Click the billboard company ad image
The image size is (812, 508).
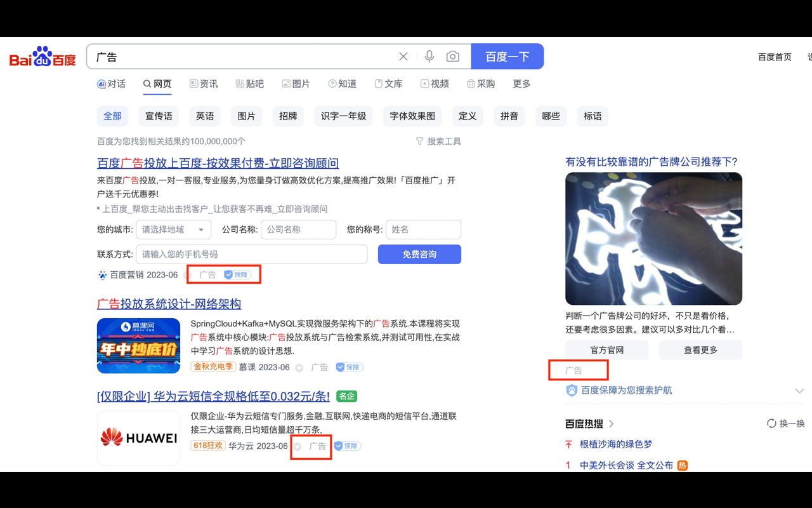[x=653, y=238]
